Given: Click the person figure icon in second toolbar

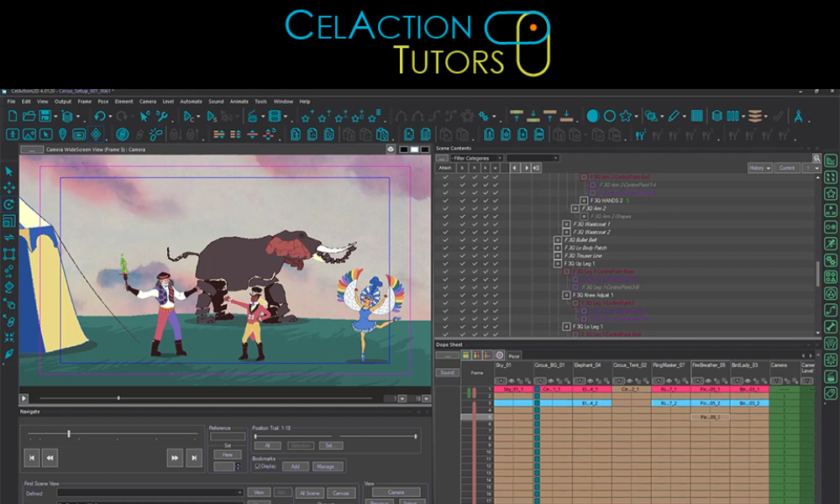Looking at the screenshot, I should pos(13,134).
